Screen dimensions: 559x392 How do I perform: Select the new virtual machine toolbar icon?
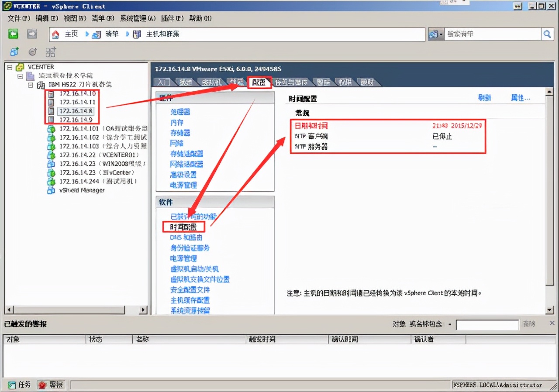(x=14, y=52)
